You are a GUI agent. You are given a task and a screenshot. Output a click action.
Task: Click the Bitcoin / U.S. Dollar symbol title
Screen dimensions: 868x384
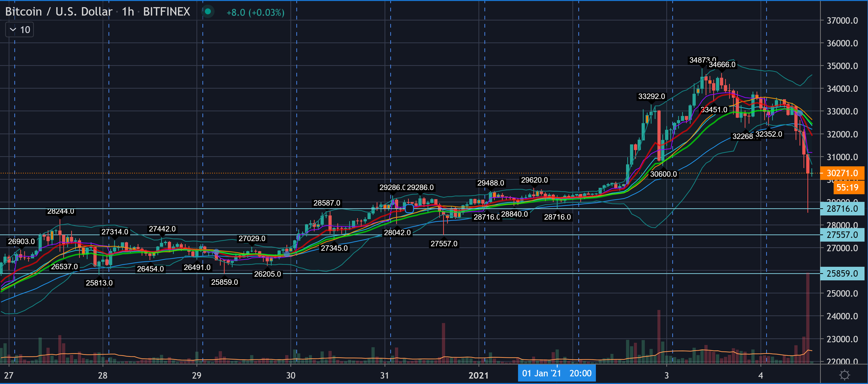(59, 12)
